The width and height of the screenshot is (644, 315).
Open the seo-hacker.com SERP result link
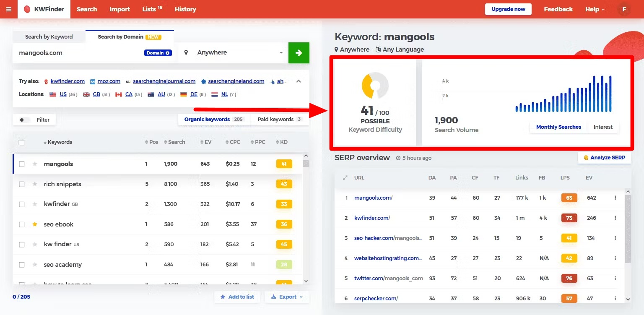click(388, 238)
